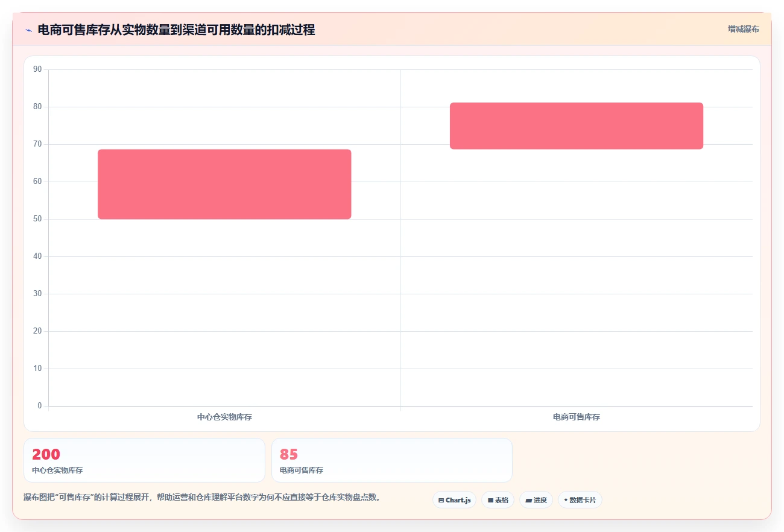Click the chart title 电商可售库存从实物数量到渠道可用数量的扣减过程

(x=176, y=30)
